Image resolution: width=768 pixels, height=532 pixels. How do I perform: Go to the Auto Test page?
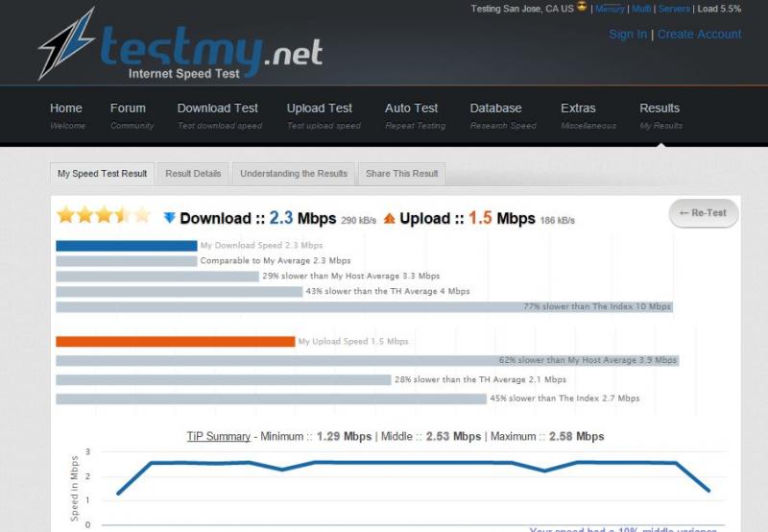coord(415,115)
